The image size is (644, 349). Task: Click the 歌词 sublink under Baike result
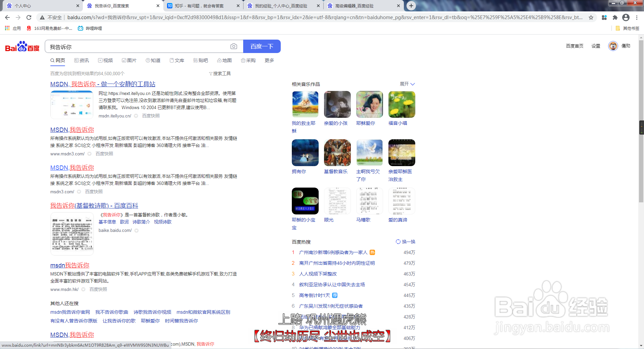(x=124, y=222)
